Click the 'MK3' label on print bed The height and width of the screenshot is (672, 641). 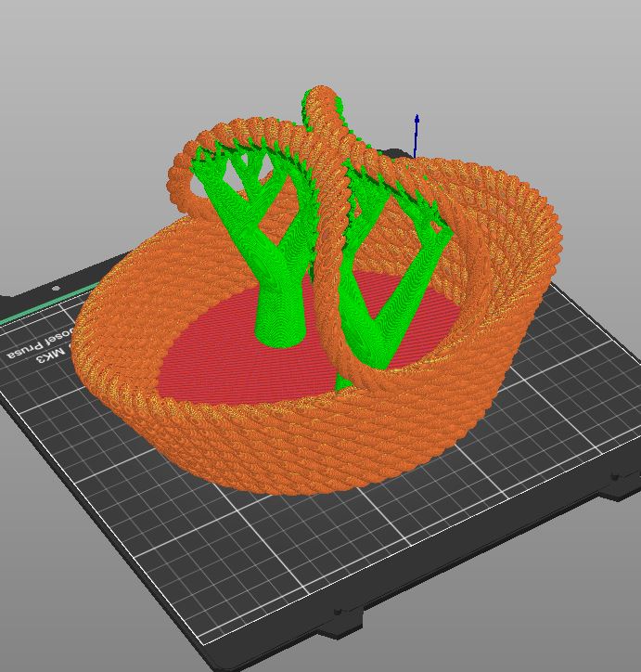[51, 355]
